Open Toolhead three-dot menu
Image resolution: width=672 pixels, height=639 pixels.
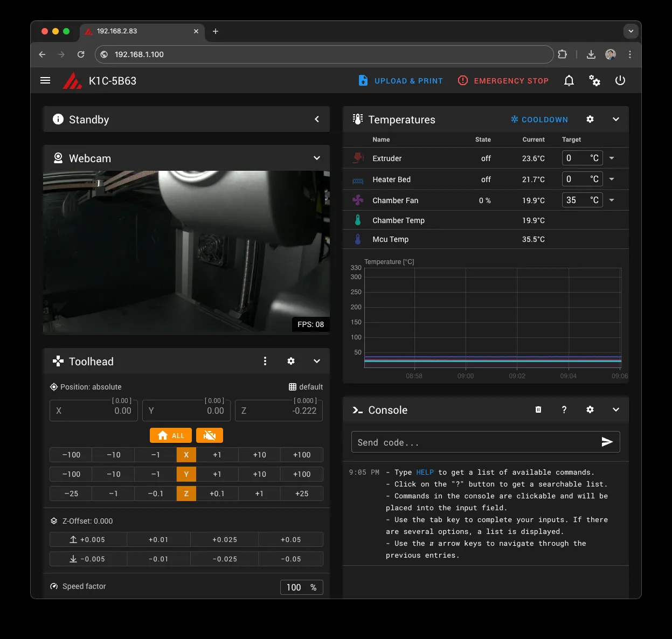click(x=265, y=361)
